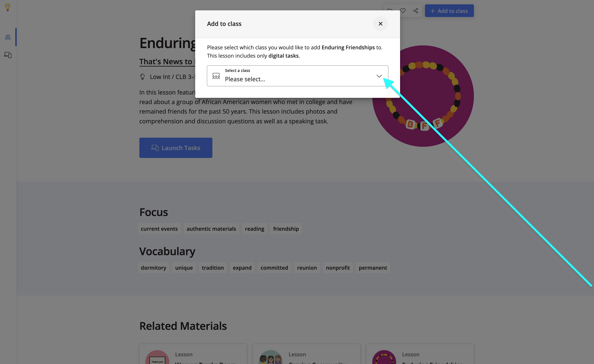Click the class icon inside Select a class field
594x364 pixels.
click(216, 76)
